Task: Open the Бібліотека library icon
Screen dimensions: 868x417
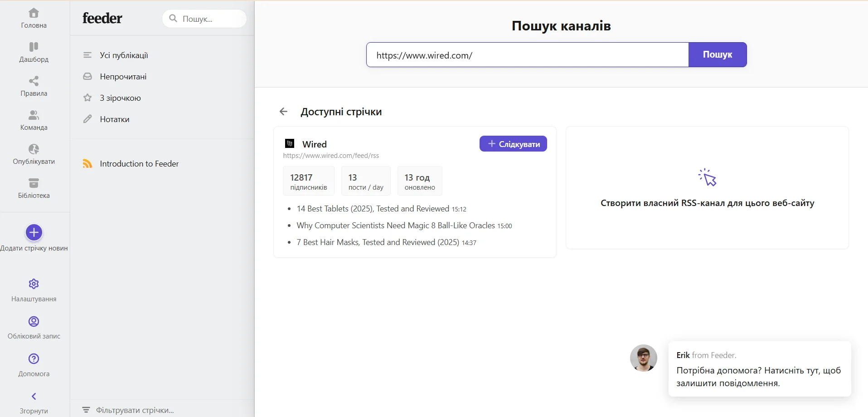Action: pos(34,183)
